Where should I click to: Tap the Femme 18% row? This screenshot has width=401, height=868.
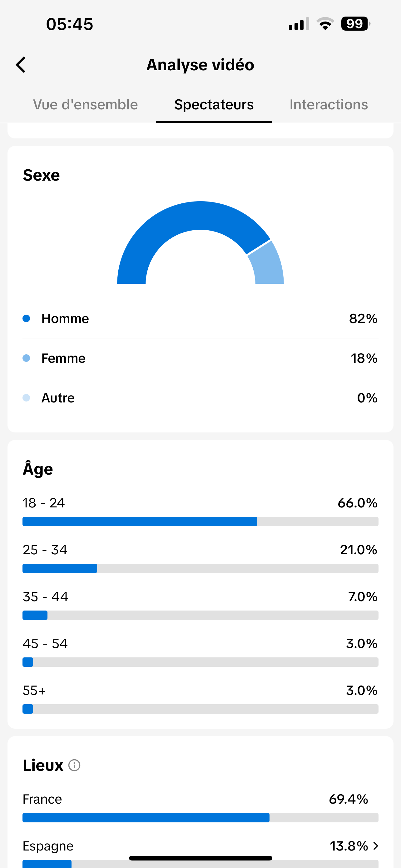(200, 358)
